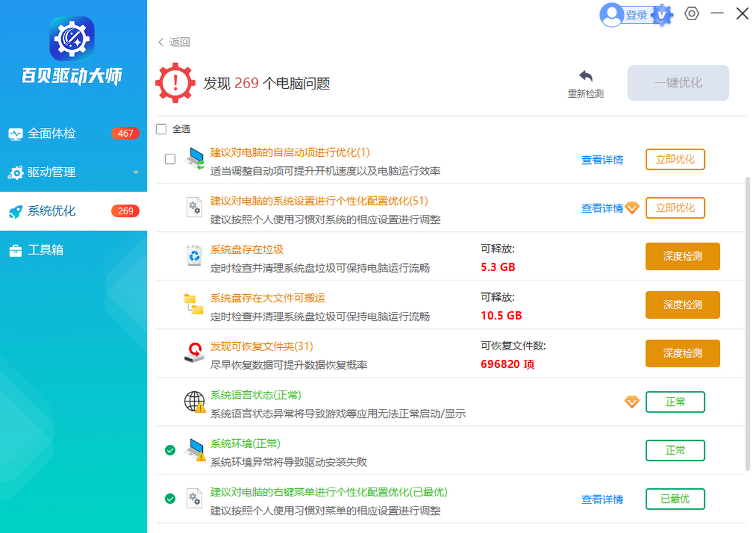Screen dimensions: 756x533
Task: Click the computer icon on the startup optimization row
Action: [194, 159]
